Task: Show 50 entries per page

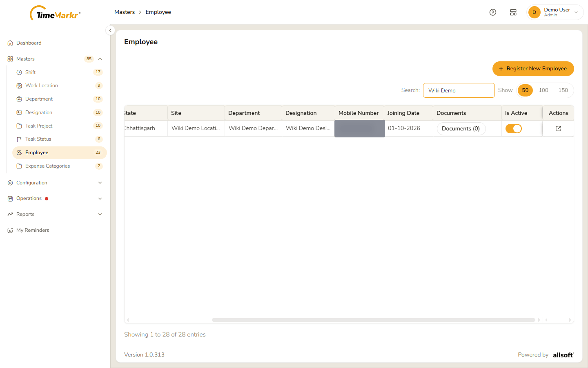Action: click(525, 90)
